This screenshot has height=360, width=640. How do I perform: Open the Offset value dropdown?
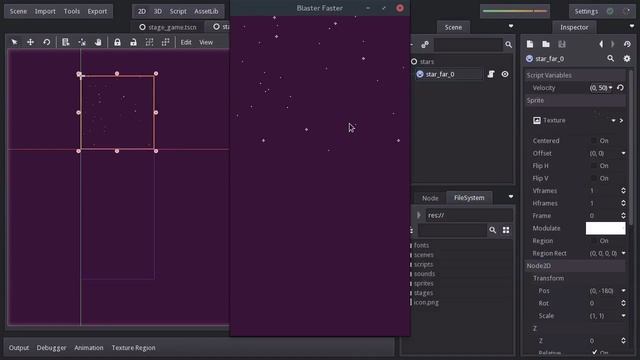(x=623, y=153)
